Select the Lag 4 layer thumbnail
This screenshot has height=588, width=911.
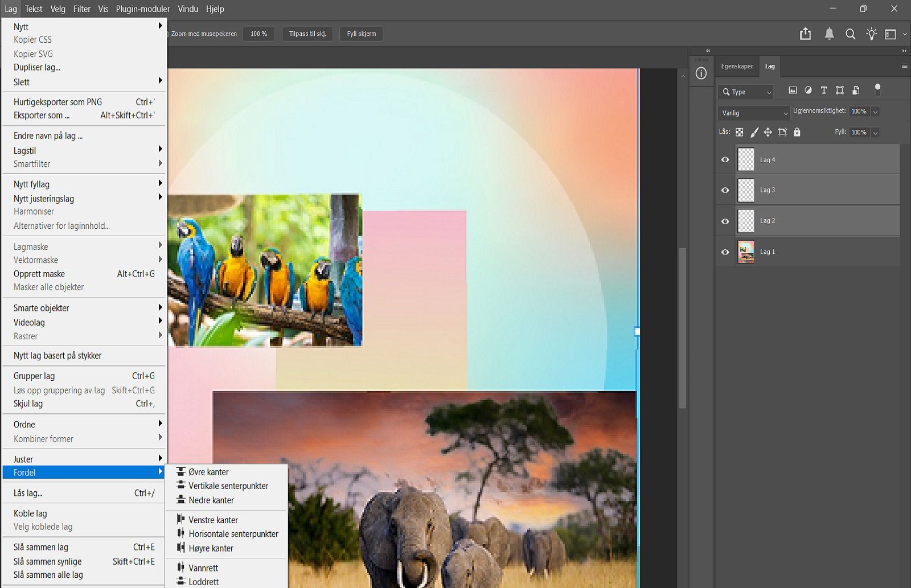tap(746, 160)
